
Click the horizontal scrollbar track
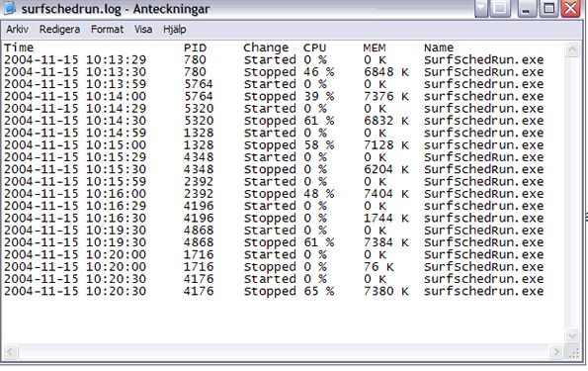click(283, 352)
